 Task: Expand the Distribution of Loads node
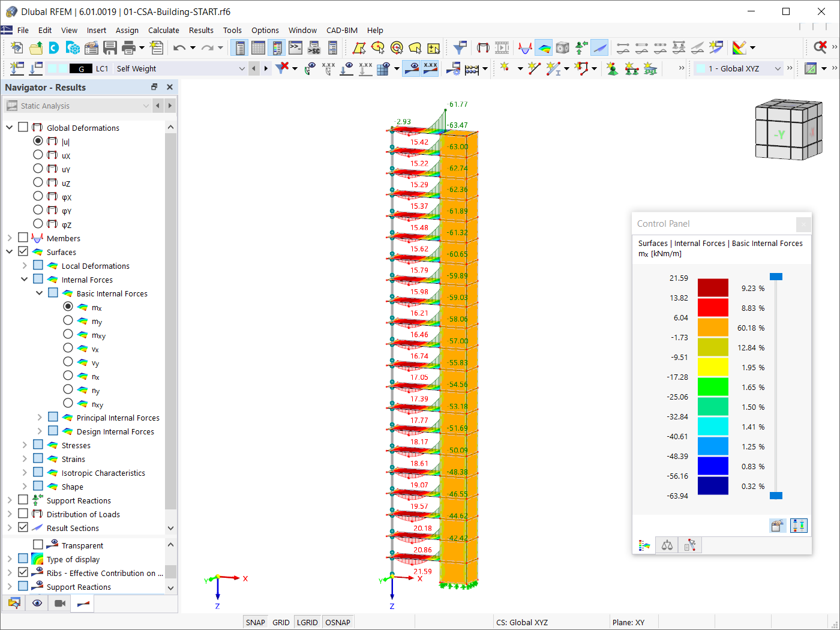[9, 514]
